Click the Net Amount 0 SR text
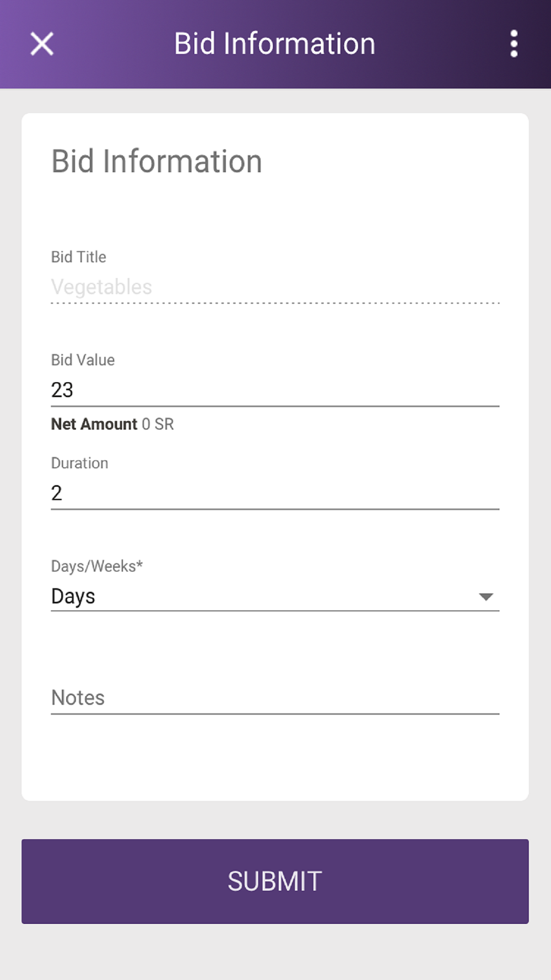The width and height of the screenshot is (551, 980). click(112, 424)
